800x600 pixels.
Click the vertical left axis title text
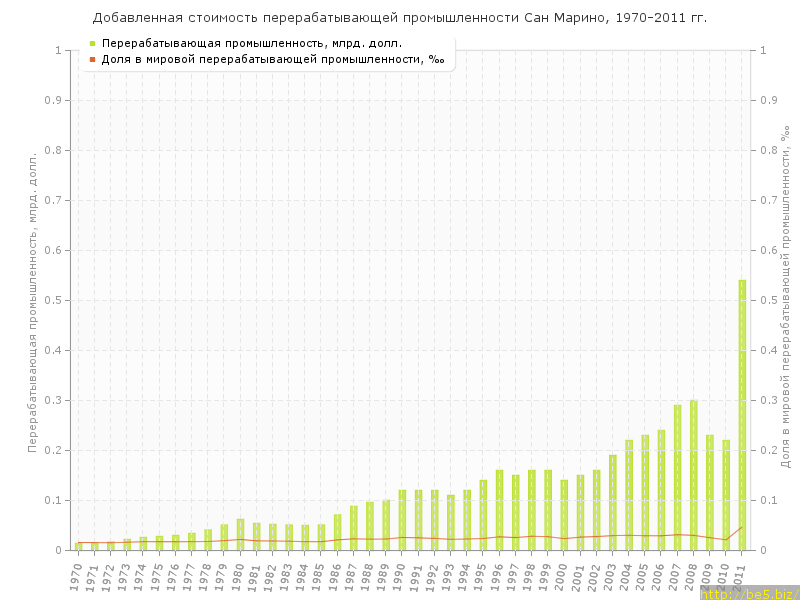tap(32, 302)
